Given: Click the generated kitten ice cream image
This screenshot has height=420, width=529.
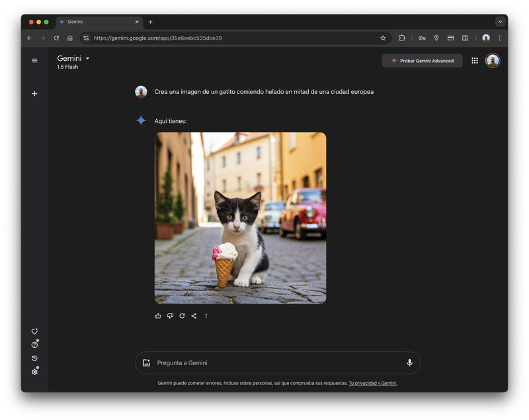Looking at the screenshot, I should [240, 218].
